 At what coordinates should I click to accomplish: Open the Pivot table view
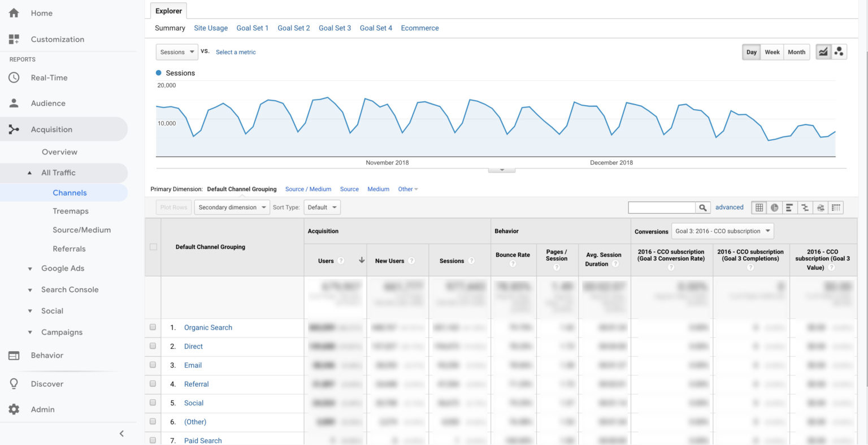[836, 207]
